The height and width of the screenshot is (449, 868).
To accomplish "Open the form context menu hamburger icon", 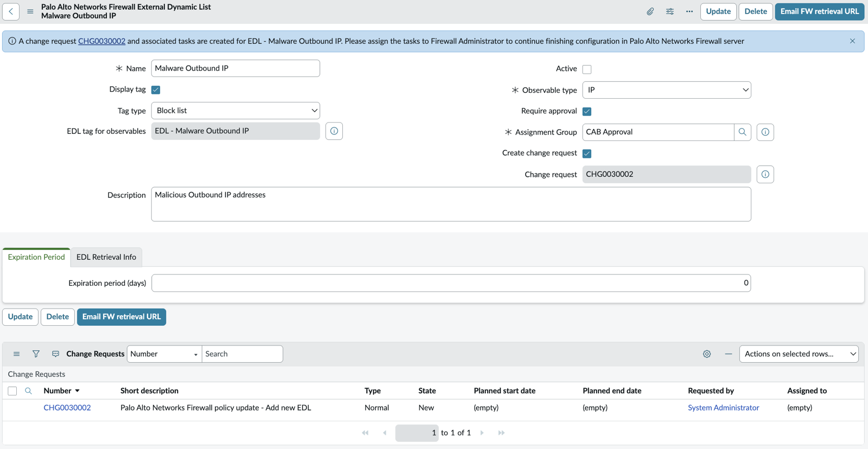I will click(x=30, y=11).
